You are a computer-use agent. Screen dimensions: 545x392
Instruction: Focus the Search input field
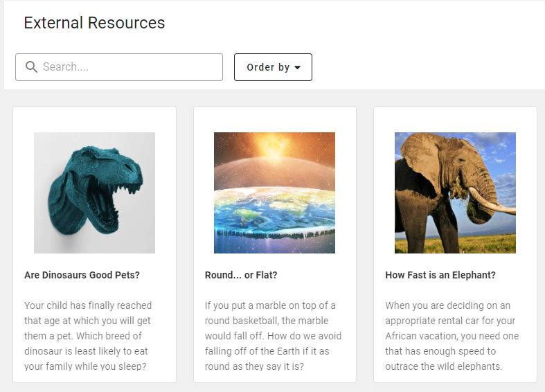[119, 67]
